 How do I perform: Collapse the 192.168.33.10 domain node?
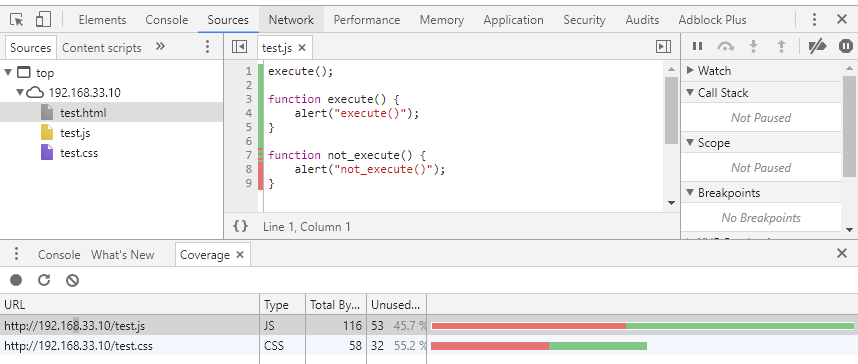(20, 93)
